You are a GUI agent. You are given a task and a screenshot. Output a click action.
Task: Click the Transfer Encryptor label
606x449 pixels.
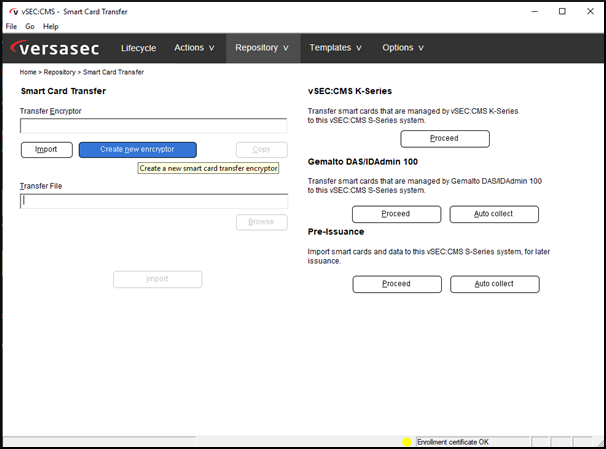coord(51,111)
